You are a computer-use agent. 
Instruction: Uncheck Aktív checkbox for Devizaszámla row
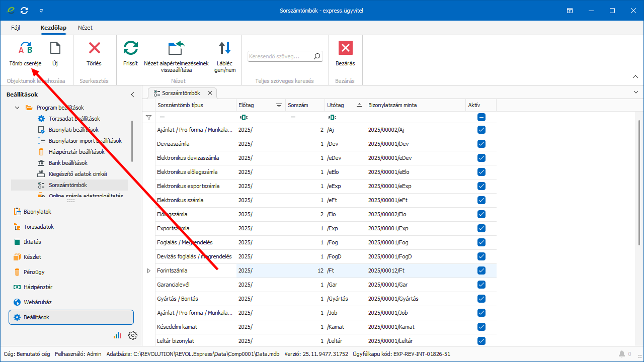pos(481,144)
